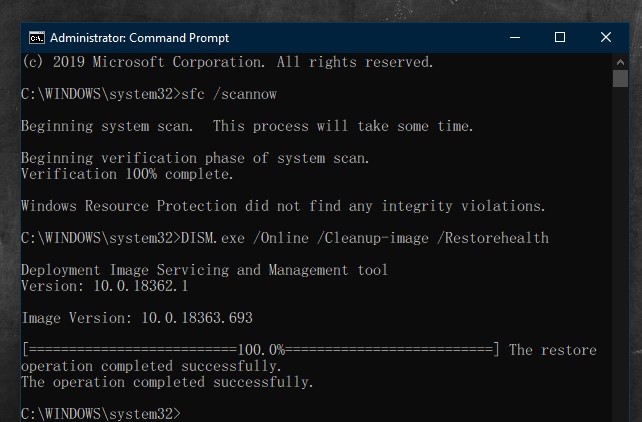Click 'The operation completed successfully.' line
This screenshot has height=422, width=642.
point(167,382)
